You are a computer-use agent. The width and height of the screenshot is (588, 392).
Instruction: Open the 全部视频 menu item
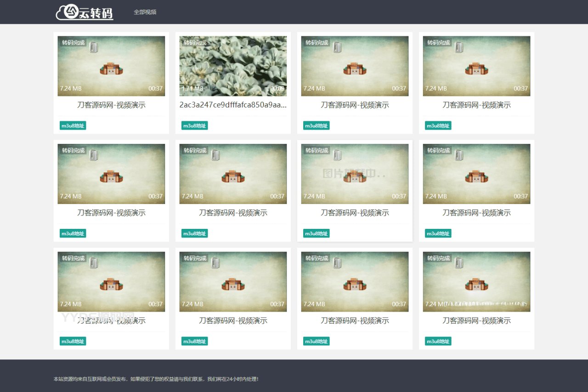pyautogui.click(x=145, y=12)
